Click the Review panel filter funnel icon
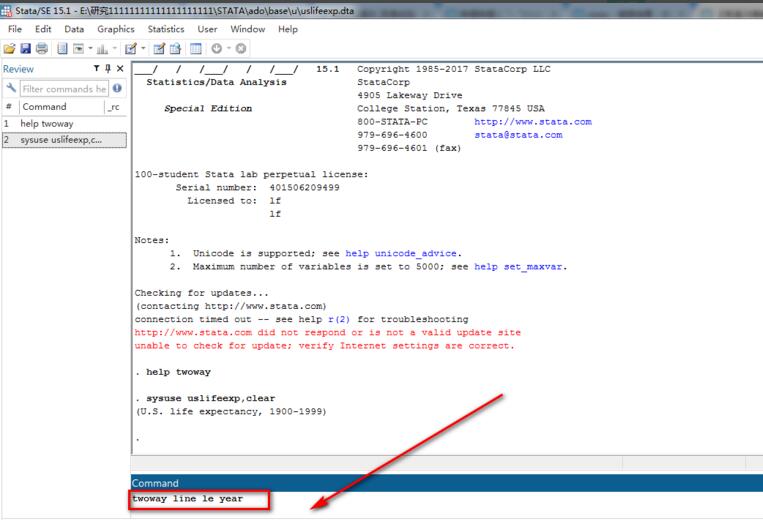Viewport: 763px width, 523px height. pos(96,69)
